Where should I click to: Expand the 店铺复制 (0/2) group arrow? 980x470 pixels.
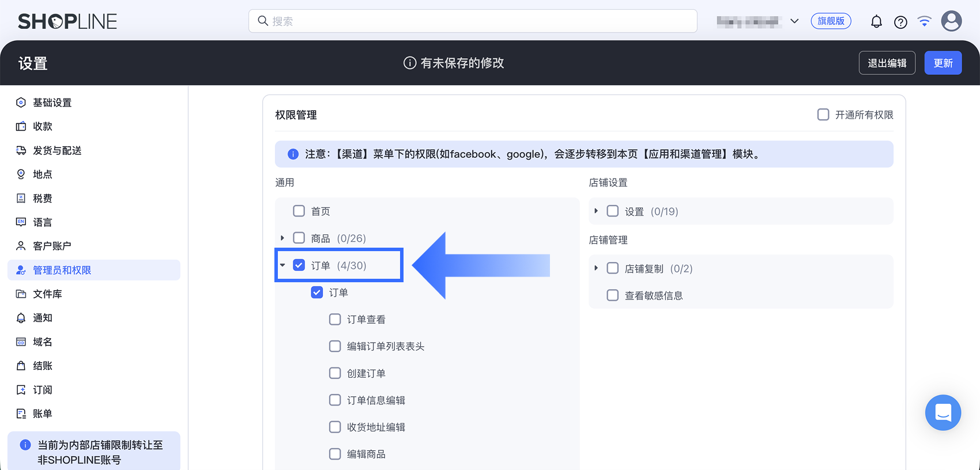click(596, 268)
